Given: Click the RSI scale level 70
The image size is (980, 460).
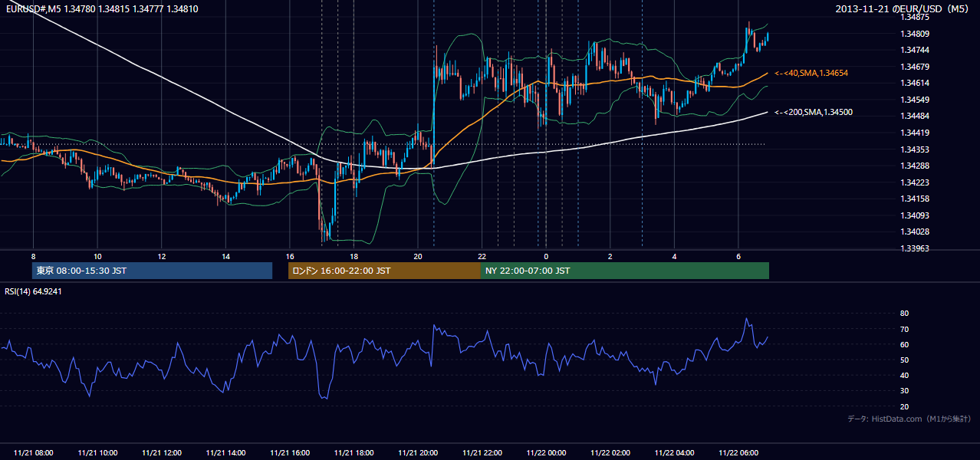Looking at the screenshot, I should point(904,329).
